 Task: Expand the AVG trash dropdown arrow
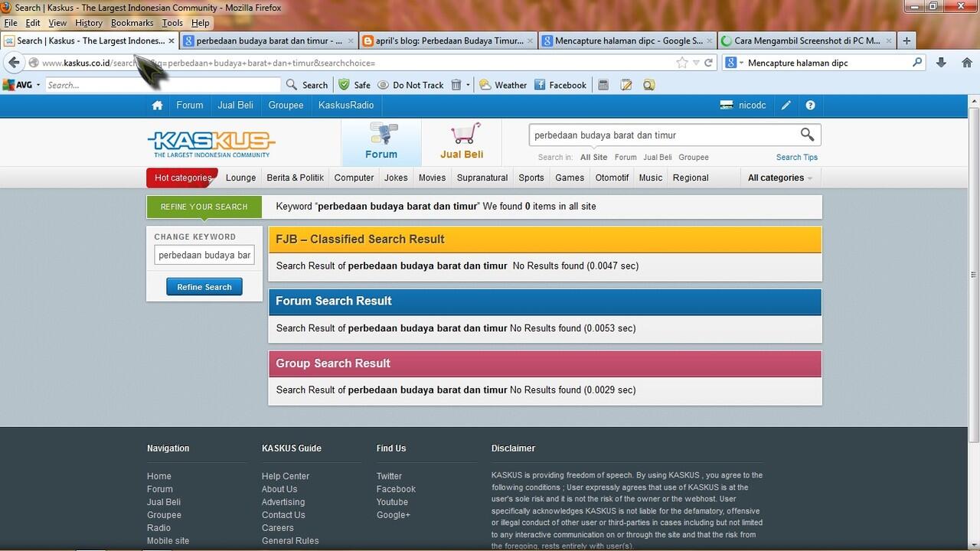(468, 85)
